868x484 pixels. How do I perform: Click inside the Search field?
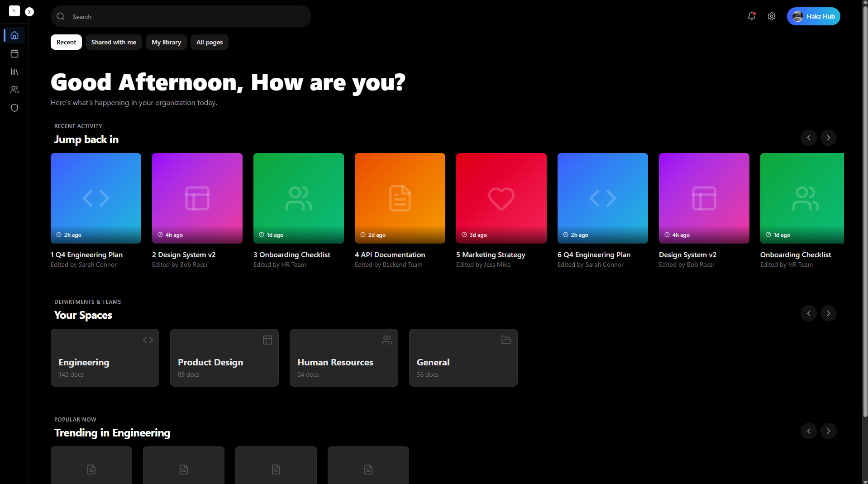tap(181, 16)
